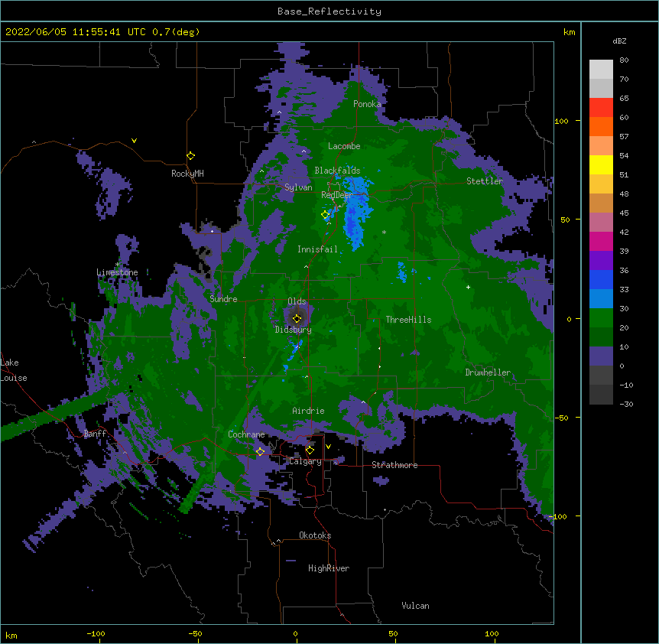Viewport: 659px width, 644px height.
Task: Click the Base_Reflectivity title text
Action: coord(329,11)
